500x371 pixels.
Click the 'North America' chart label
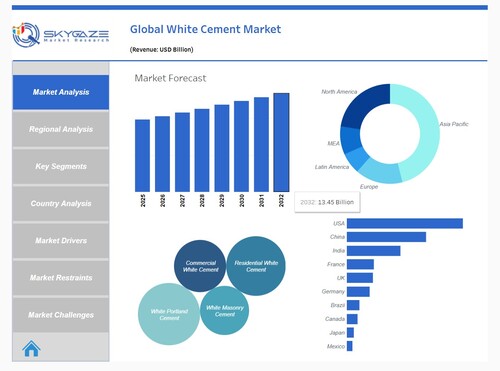[x=339, y=92]
